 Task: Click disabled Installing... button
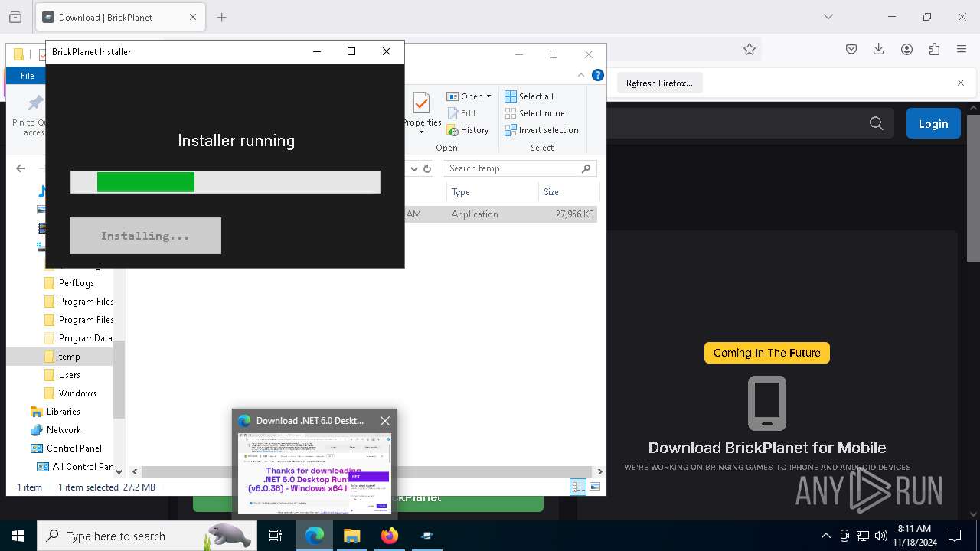tap(145, 236)
